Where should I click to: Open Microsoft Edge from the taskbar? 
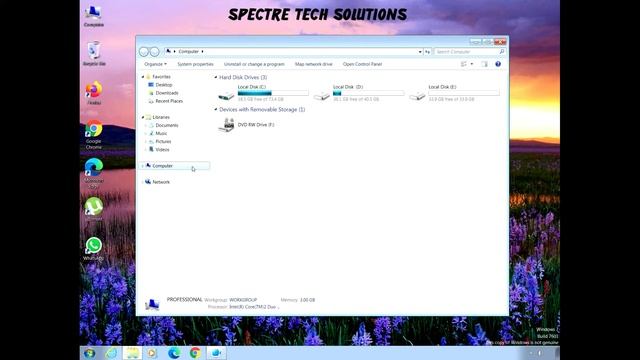pos(174,353)
